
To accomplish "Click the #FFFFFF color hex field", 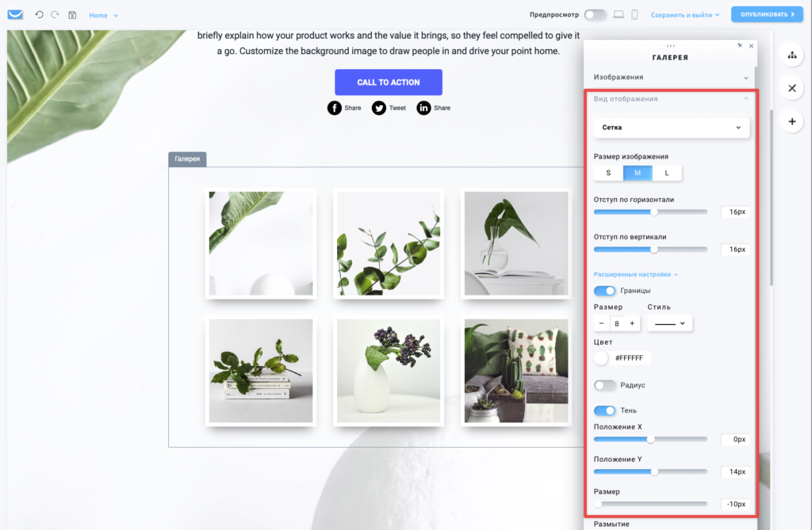I will point(630,358).
